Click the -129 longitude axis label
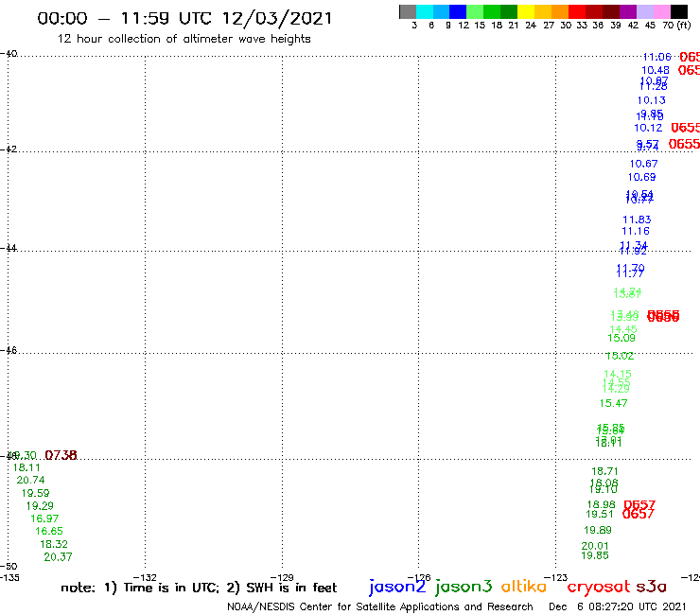 click(x=282, y=577)
